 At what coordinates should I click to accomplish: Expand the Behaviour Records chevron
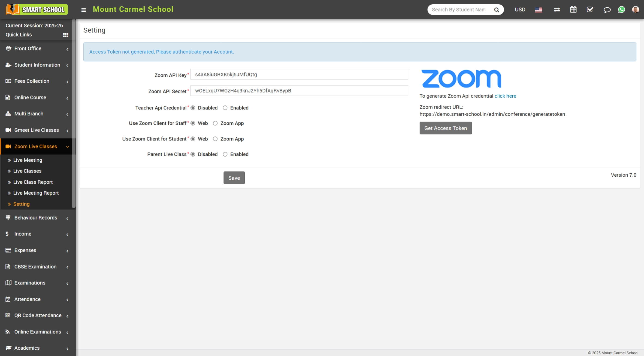67,219
